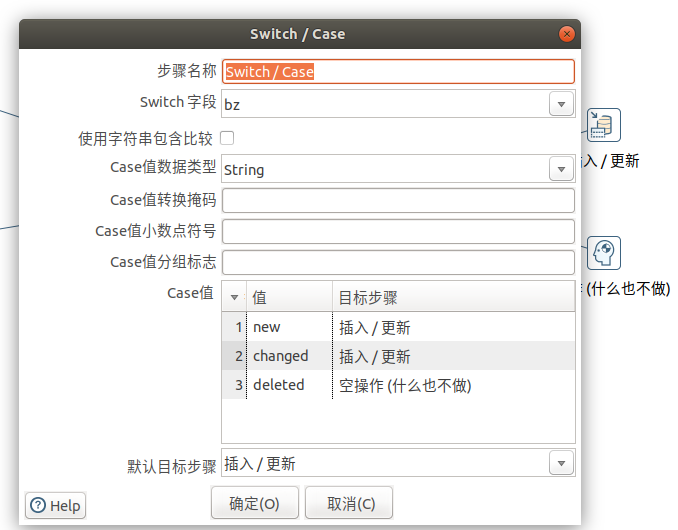Click in the Case值分组标志 input field
Image resolution: width=678 pixels, height=530 pixels.
tap(398, 262)
